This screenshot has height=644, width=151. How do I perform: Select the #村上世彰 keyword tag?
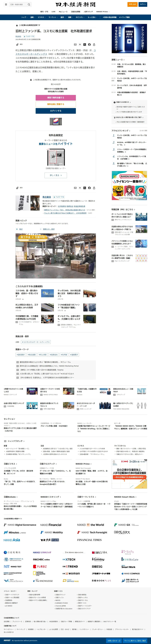click(43, 354)
